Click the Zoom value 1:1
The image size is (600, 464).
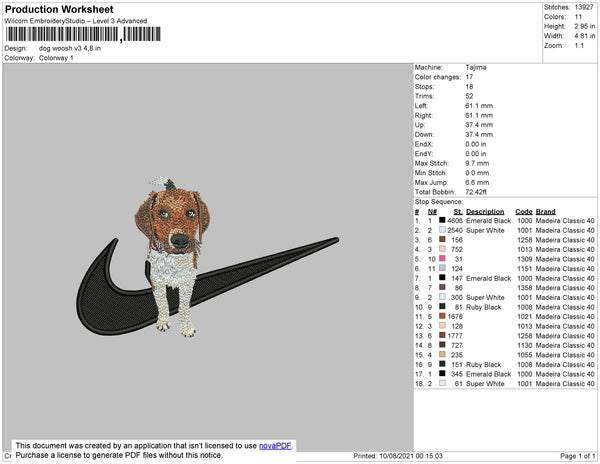pos(579,46)
